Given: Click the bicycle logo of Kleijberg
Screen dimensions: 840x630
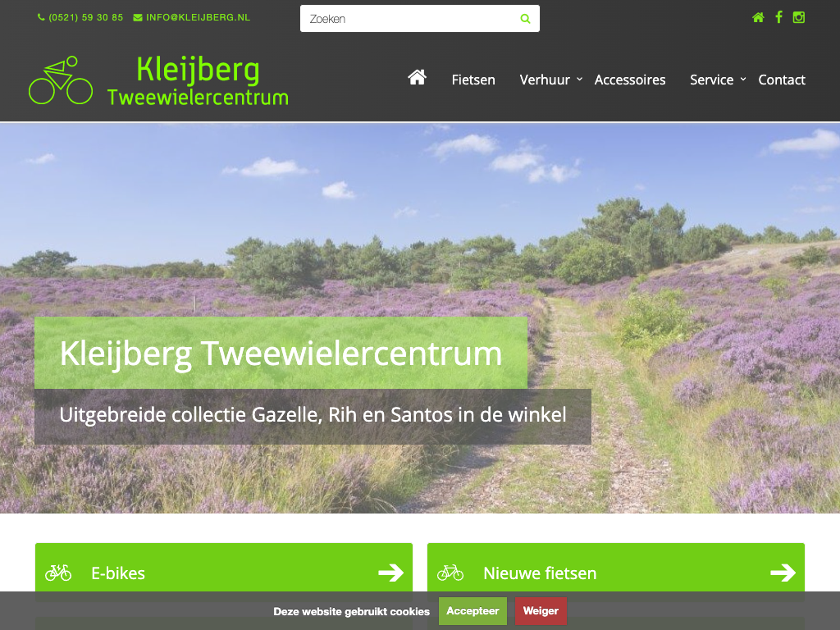Looking at the screenshot, I should coord(61,80).
